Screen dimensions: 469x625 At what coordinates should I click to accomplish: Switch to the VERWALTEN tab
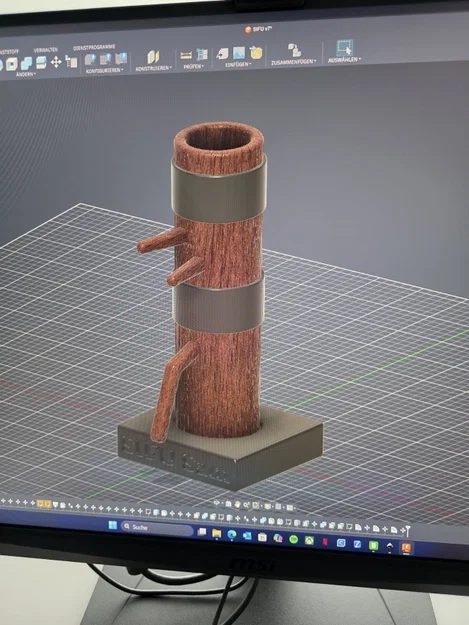[45, 50]
